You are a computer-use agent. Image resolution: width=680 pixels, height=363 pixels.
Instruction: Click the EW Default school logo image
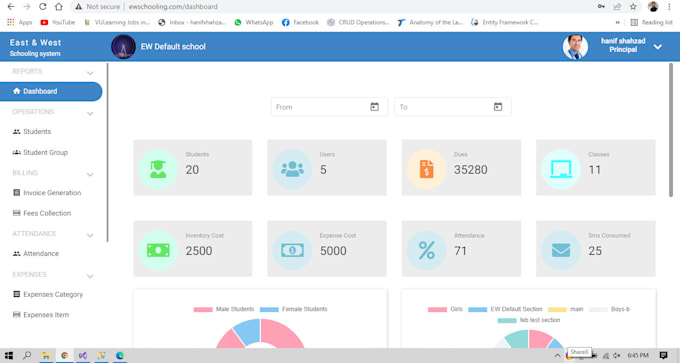pos(123,46)
